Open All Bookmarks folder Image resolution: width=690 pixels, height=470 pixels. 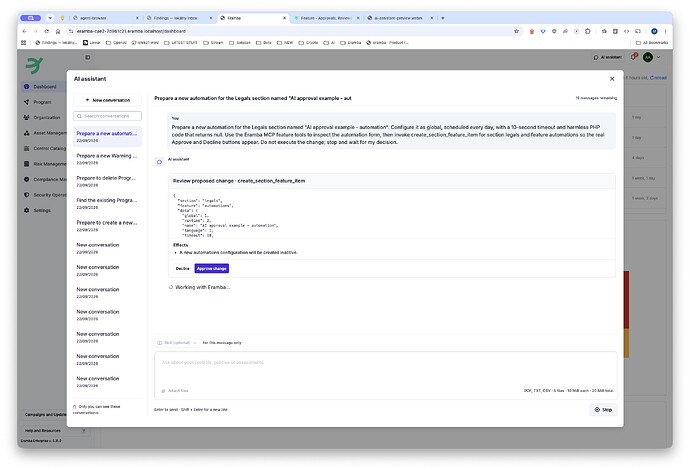(x=652, y=43)
